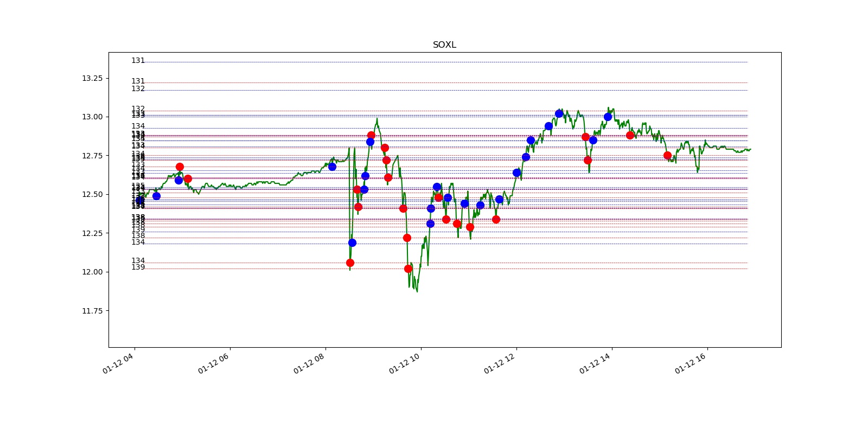Click the blue marker at 12.68 just after 08:00
The height and width of the screenshot is (434, 868).
332,167
